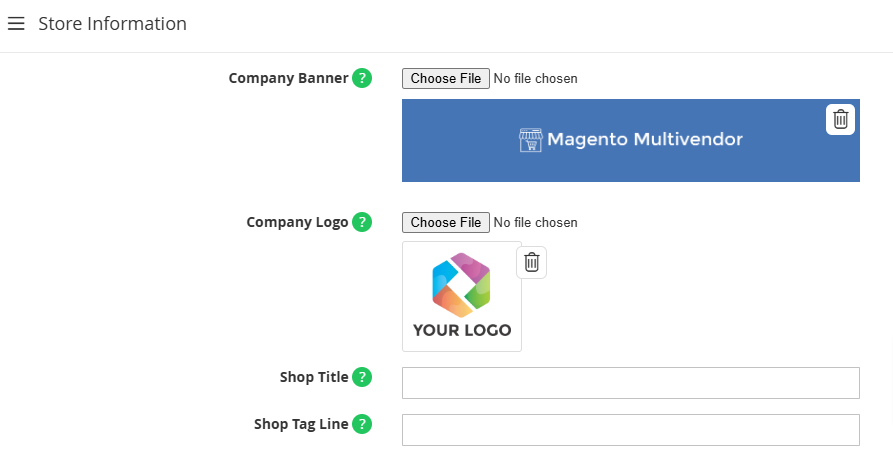
Task: Click the Shop Title field label
Action: [314, 377]
